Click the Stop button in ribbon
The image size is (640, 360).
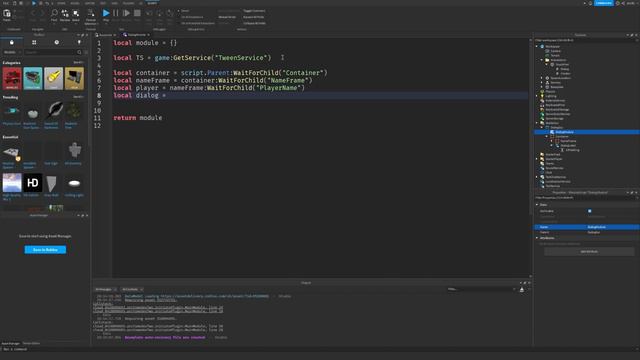(x=137, y=13)
